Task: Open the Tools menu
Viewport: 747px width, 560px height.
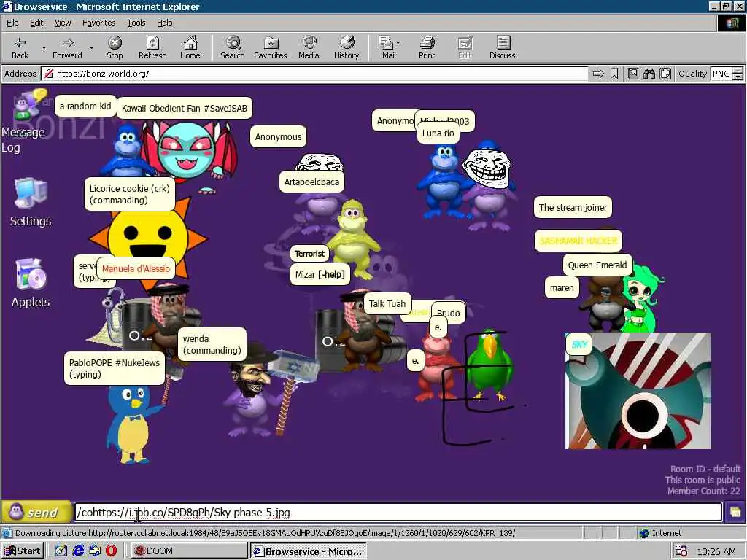Action: click(136, 23)
